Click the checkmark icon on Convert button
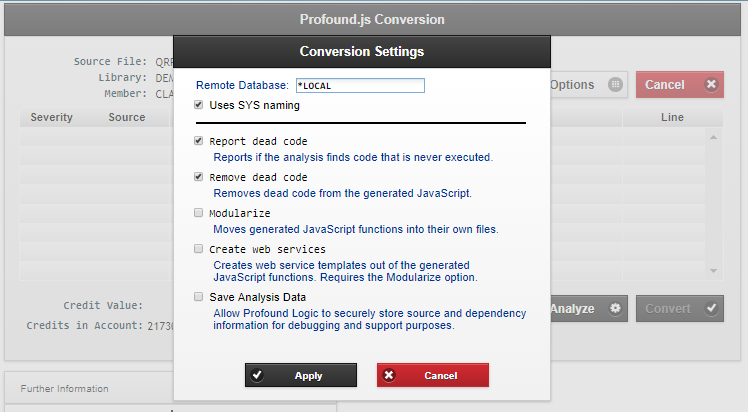 [x=711, y=309]
